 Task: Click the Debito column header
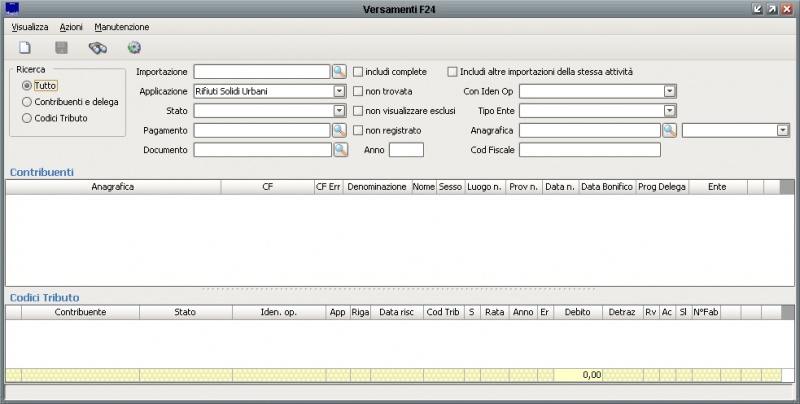pos(577,313)
